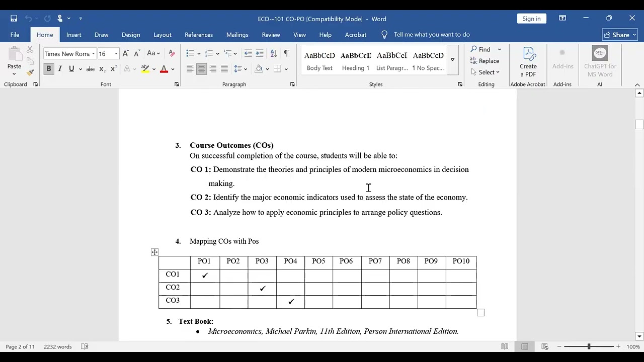Apply the Heading 1 style

pos(356,60)
